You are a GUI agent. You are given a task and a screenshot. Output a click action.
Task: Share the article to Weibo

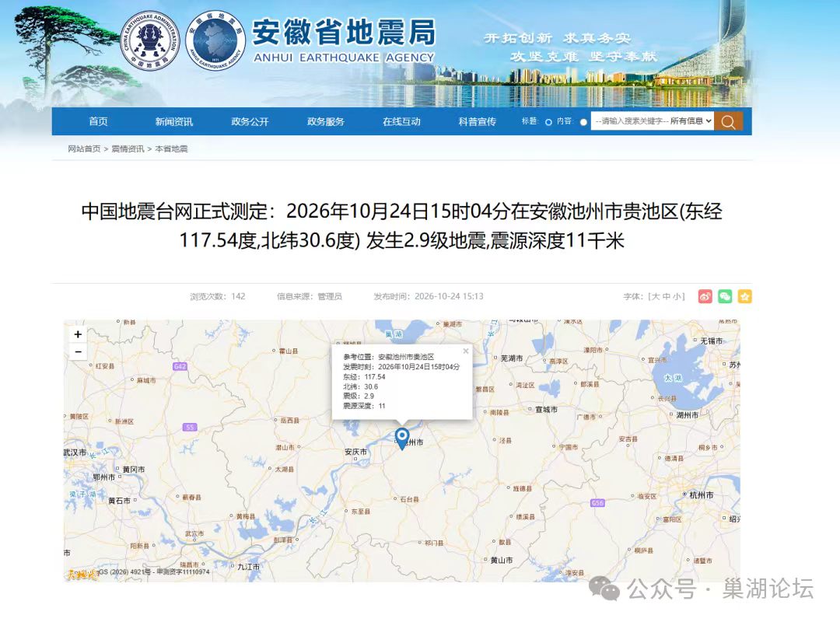tap(705, 296)
